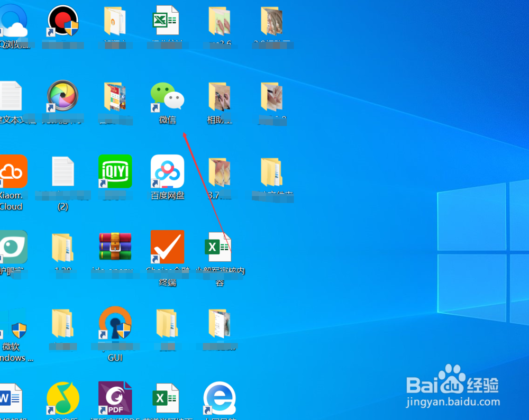This screenshot has height=420, width=529.
Task: Select the Excel file beside Choice金融终端
Action: [x=218, y=247]
